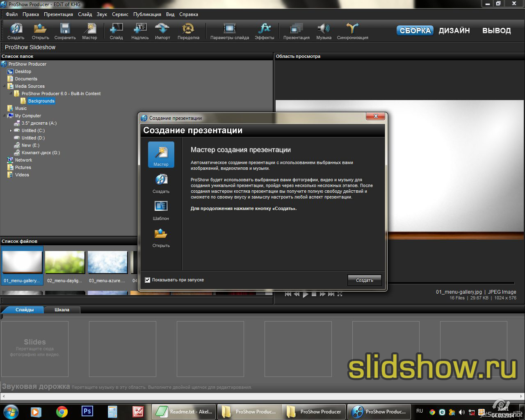Switch to the Слайды tab
Image resolution: width=525 pixels, height=420 pixels.
[25, 310]
